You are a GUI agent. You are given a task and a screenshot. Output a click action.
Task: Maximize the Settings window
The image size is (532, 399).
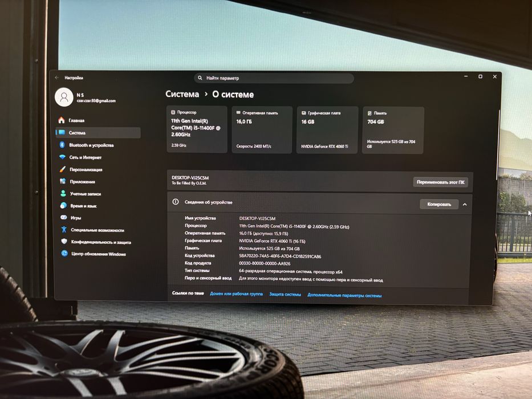(480, 77)
